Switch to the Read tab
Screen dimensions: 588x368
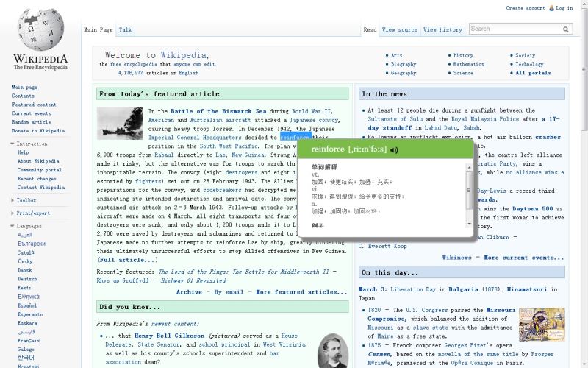tap(370, 29)
